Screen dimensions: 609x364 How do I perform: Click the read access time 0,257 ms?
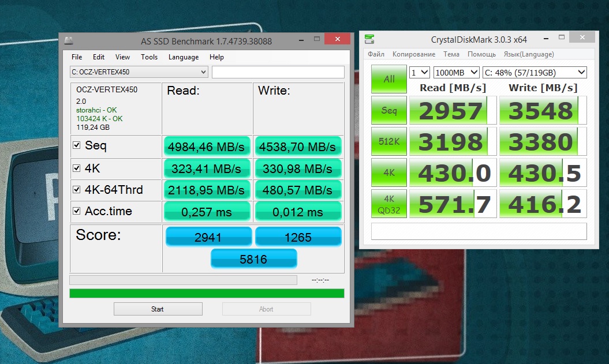[207, 212]
